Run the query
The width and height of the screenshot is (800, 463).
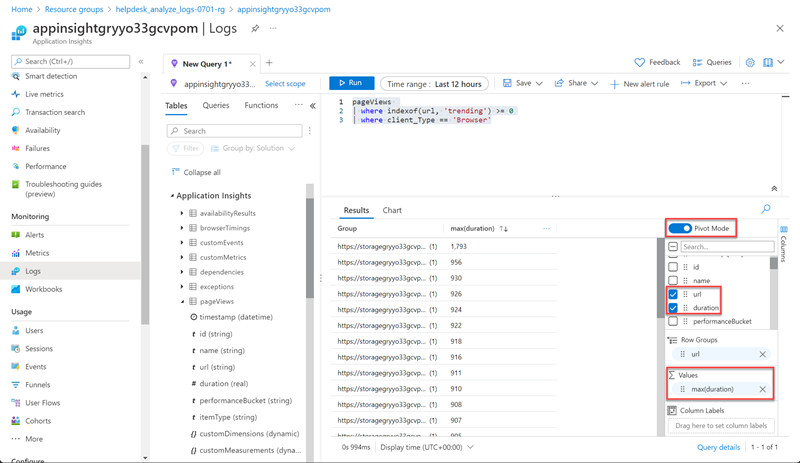(352, 83)
